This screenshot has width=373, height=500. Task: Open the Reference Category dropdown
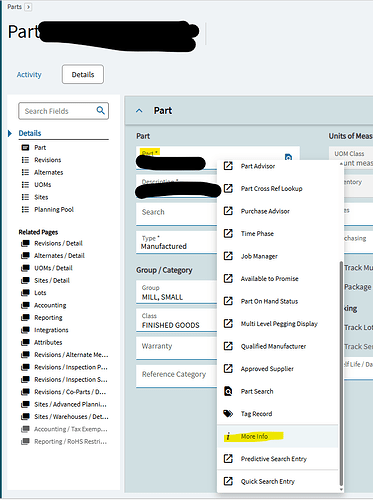point(176,376)
